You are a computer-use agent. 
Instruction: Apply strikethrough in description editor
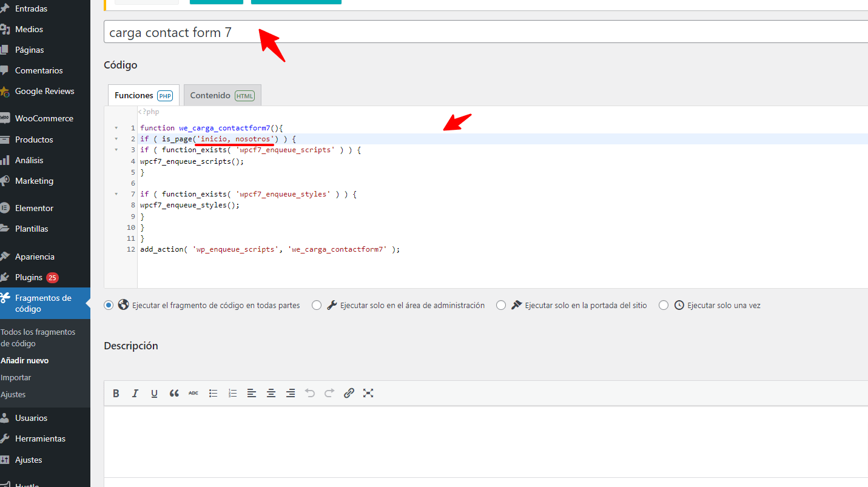tap(193, 393)
